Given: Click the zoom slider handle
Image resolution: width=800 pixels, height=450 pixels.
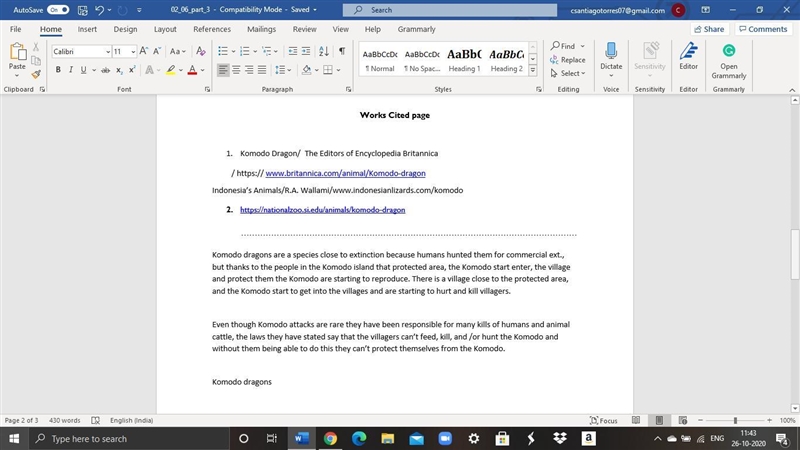Looking at the screenshot, I should click(x=735, y=420).
